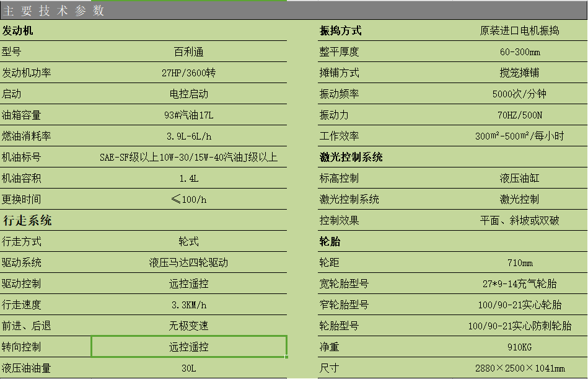Screen dimensions: 588x379
Task: Select the ≤100/h value cell
Action: tap(188, 199)
